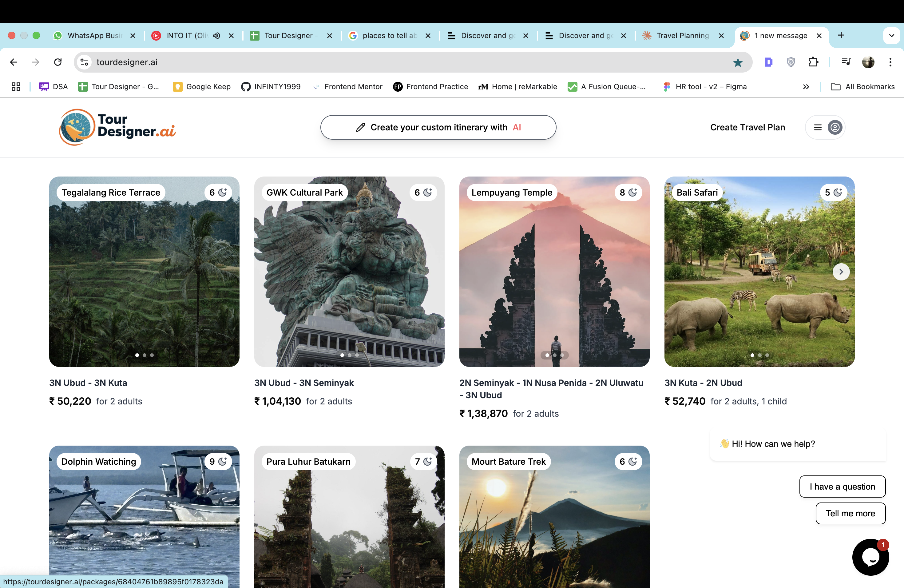
Task: Open the Extensions puzzle icon
Action: pyautogui.click(x=813, y=62)
